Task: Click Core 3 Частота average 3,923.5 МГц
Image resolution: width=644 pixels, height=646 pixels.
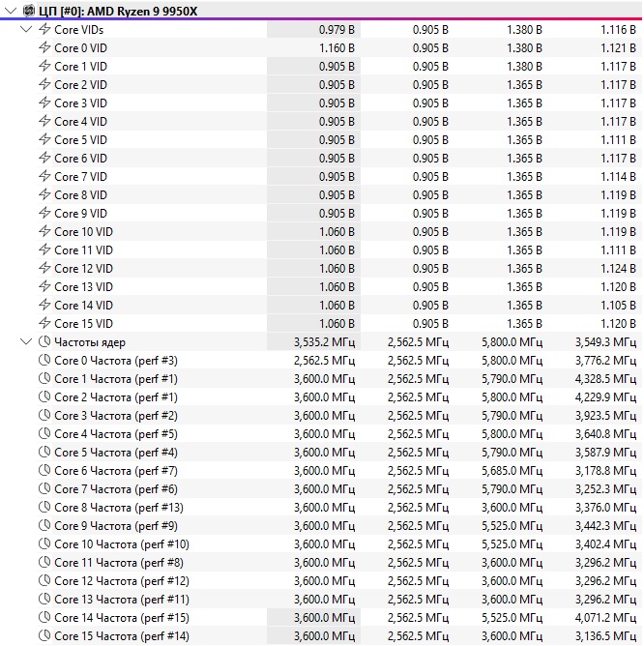Action: pos(605,416)
